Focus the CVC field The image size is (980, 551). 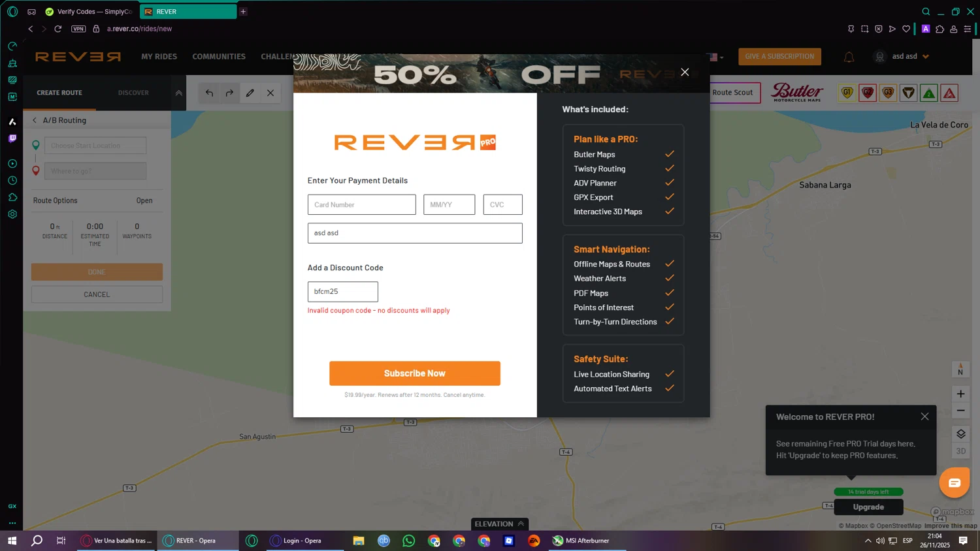[x=502, y=204]
